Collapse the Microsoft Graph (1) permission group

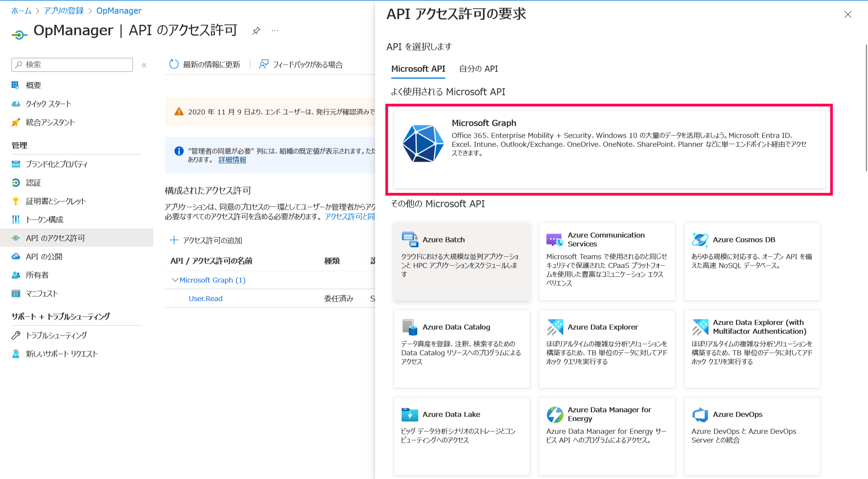(x=175, y=280)
